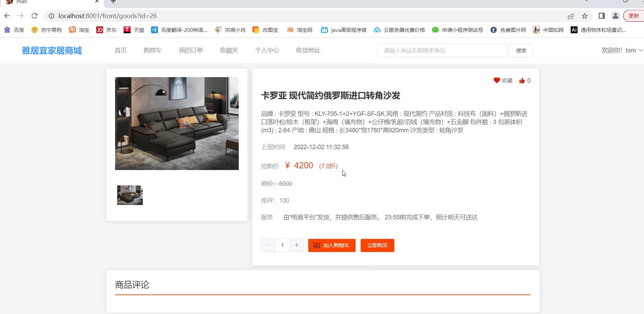Open 个人中心 navigation item
The height and width of the screenshot is (314, 644).
click(267, 50)
